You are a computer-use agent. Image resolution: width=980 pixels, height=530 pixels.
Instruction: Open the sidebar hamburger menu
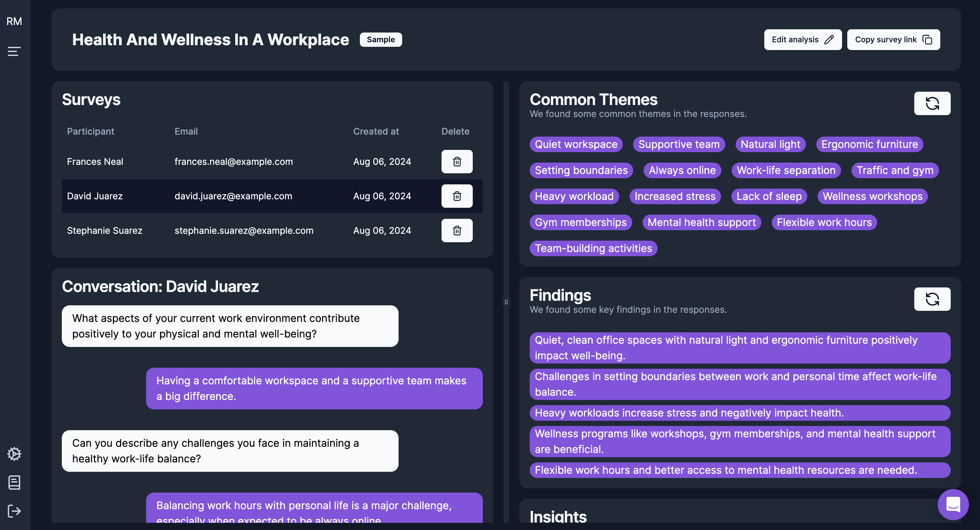[x=14, y=51]
